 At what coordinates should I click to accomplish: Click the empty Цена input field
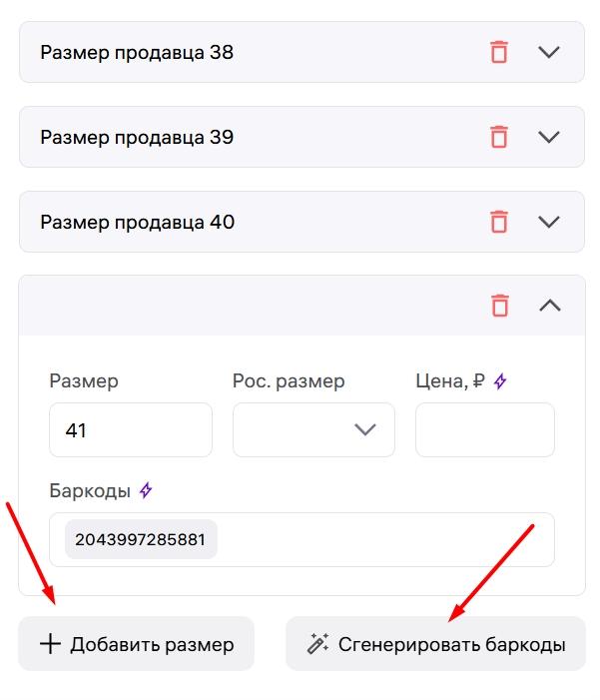(x=485, y=430)
